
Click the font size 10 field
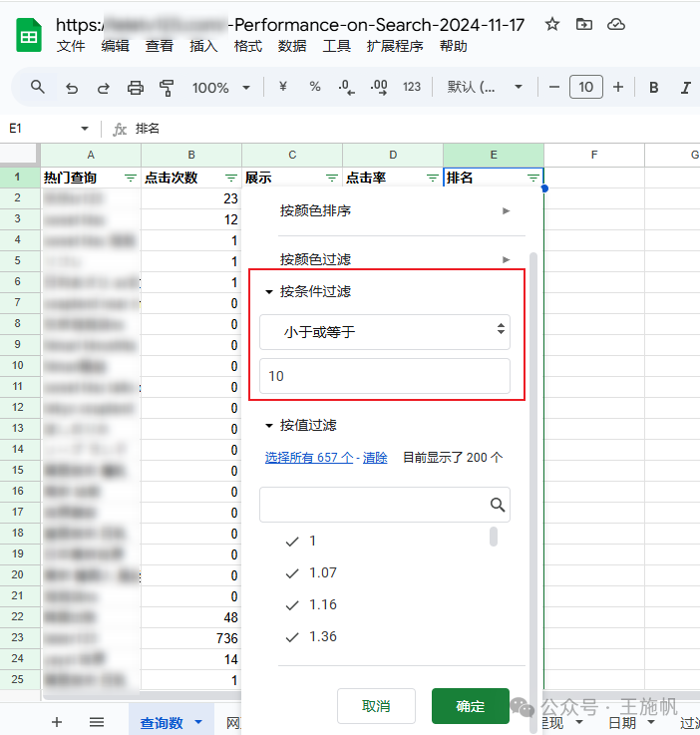click(x=585, y=87)
